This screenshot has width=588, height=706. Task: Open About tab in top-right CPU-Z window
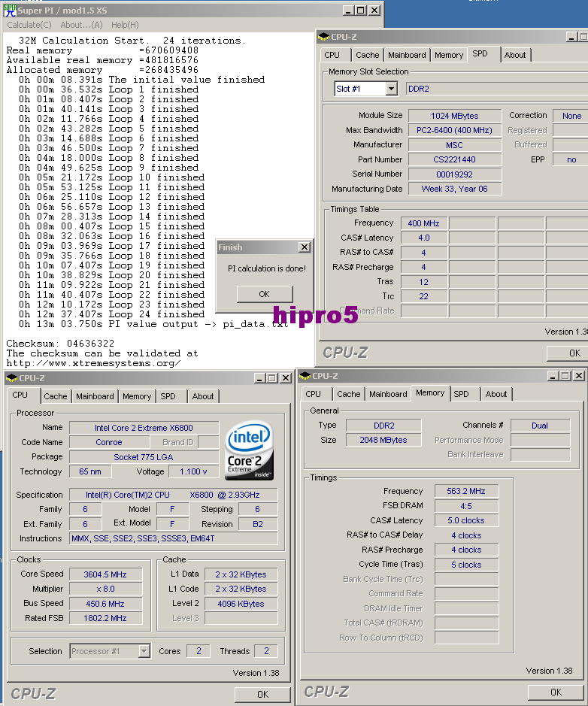pyautogui.click(x=515, y=55)
